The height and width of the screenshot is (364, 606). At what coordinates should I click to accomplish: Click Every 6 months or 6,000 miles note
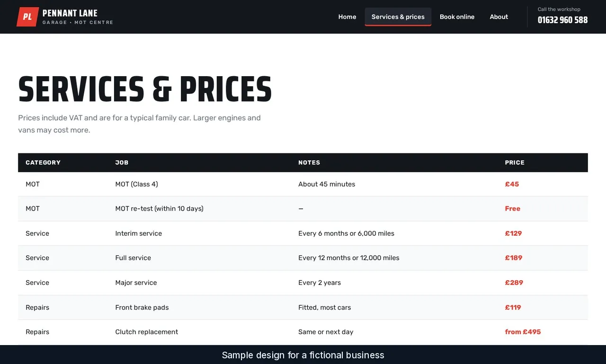346,233
